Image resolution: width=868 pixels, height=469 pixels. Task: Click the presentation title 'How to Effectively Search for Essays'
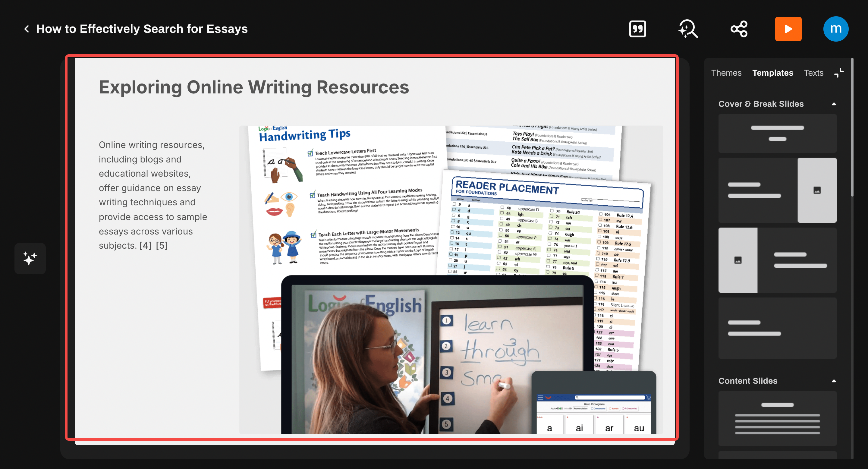[142, 29]
